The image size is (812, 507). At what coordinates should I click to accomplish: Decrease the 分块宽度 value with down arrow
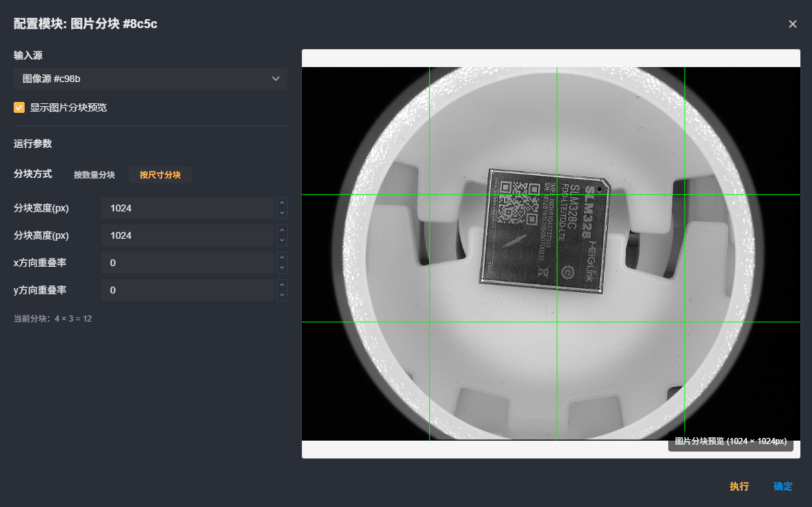click(x=281, y=213)
